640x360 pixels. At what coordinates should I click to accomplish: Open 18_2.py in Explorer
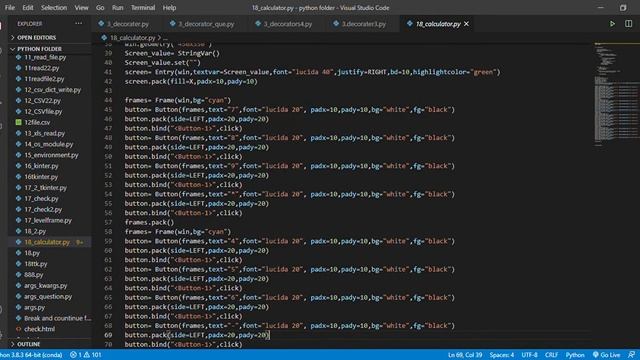pos(35,231)
